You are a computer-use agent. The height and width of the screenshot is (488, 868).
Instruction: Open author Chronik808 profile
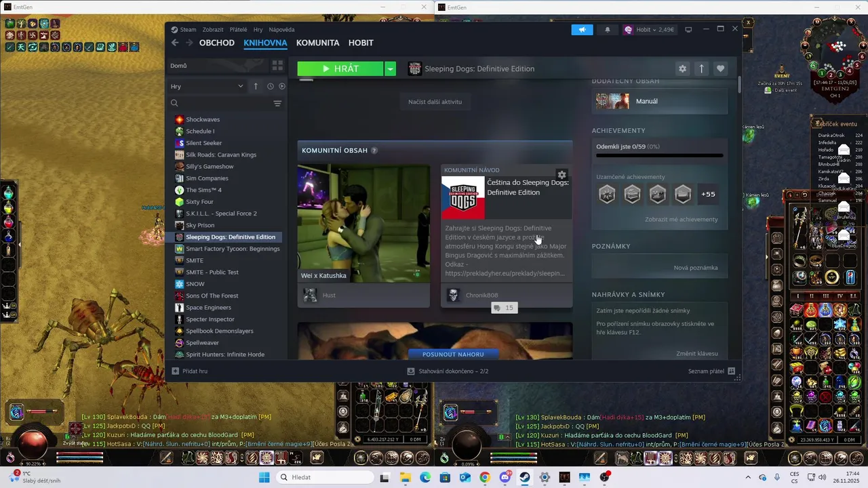click(x=481, y=296)
